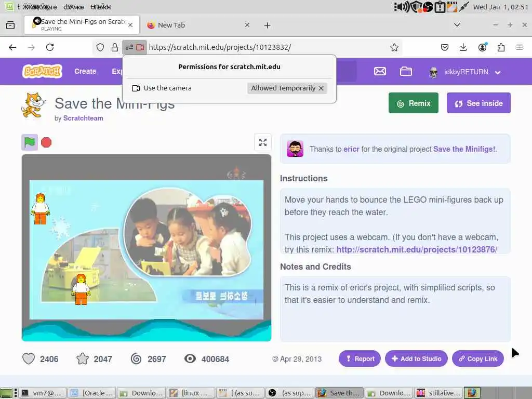Click the green flag to start project

point(30,142)
